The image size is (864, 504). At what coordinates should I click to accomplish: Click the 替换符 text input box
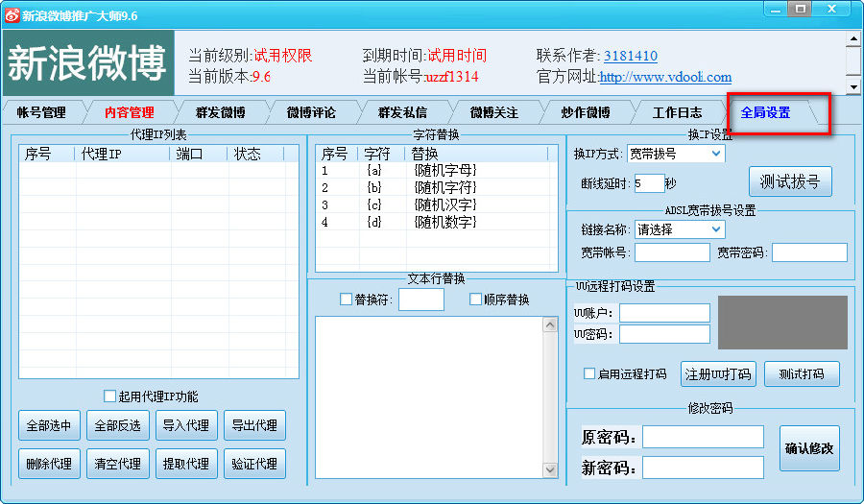(421, 300)
